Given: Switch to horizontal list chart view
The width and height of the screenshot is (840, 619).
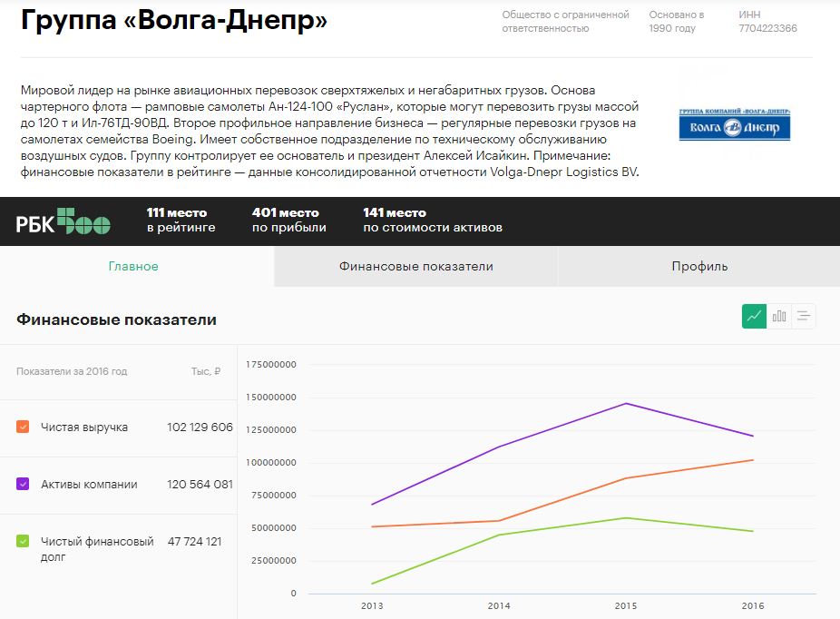Looking at the screenshot, I should coord(804,316).
